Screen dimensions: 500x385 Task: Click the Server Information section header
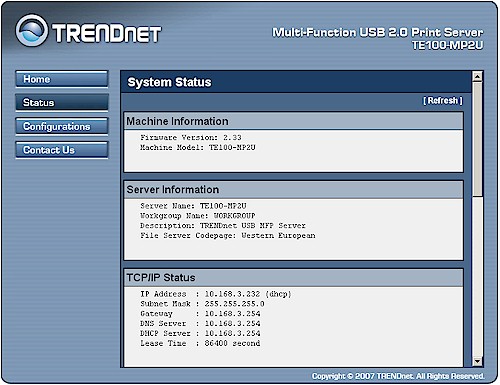point(293,189)
